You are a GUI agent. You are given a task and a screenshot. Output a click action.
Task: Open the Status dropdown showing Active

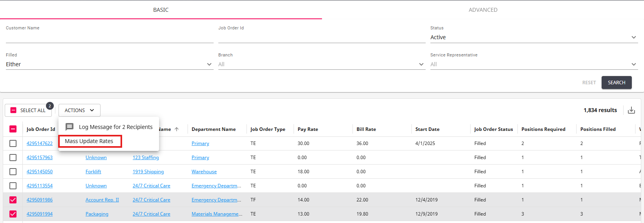coord(534,37)
